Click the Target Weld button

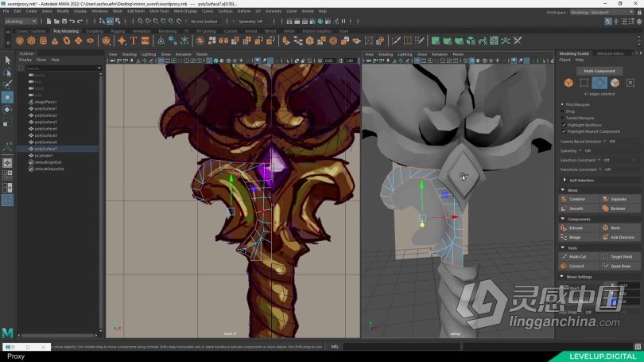620,256
